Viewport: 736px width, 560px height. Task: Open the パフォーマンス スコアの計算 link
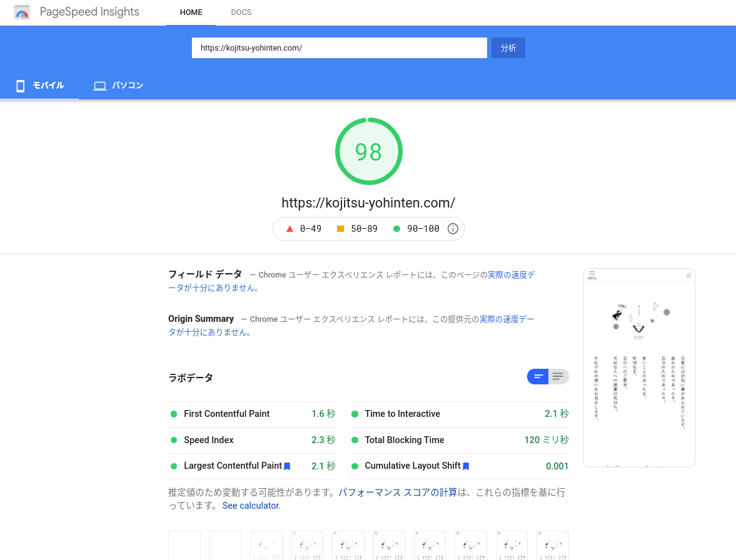pyautogui.click(x=398, y=492)
